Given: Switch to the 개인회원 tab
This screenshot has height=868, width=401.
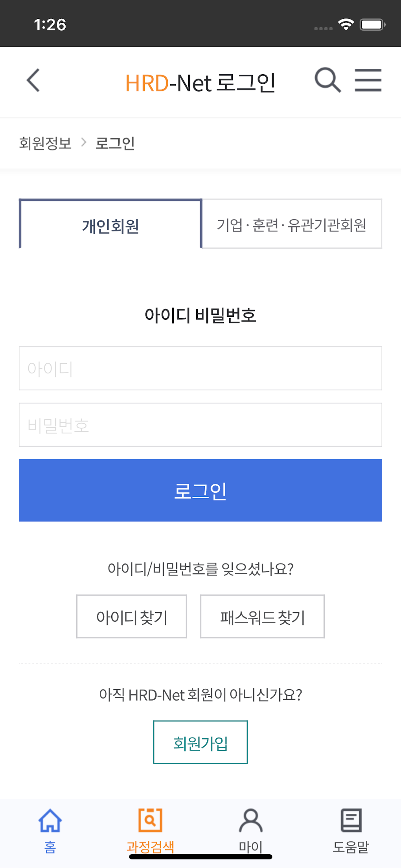Looking at the screenshot, I should pos(110,224).
